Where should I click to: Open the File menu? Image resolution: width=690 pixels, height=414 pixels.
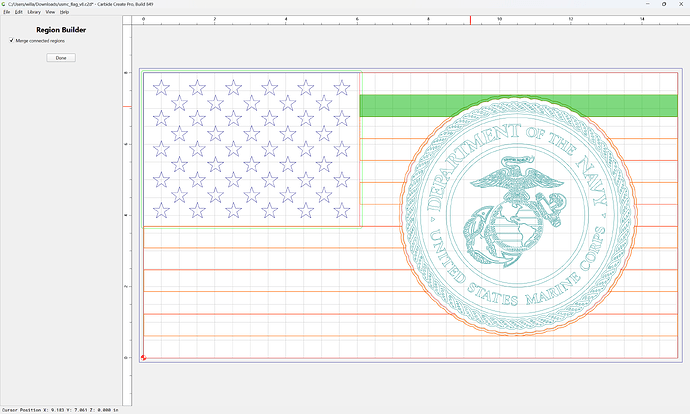pyautogui.click(x=7, y=12)
